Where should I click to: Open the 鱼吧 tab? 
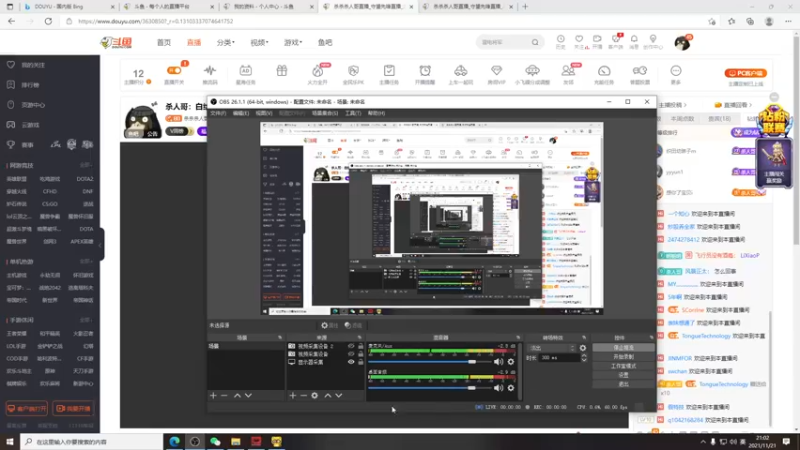point(325,42)
